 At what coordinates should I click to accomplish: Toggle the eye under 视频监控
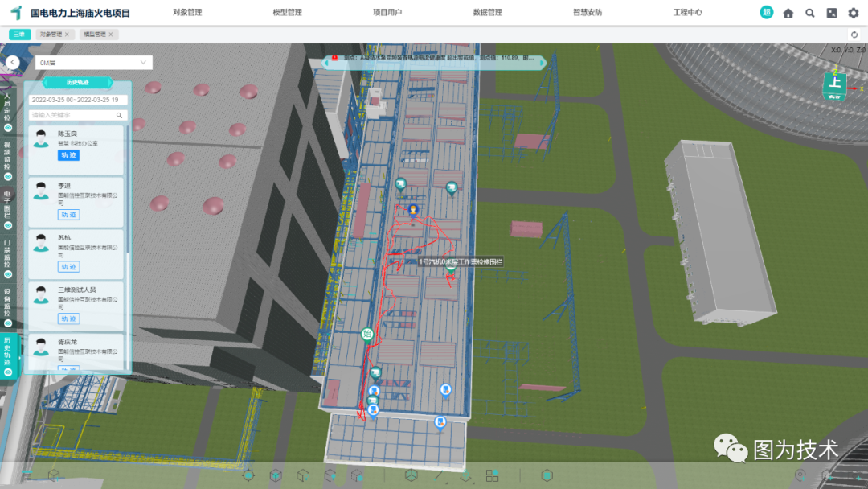coord(8,176)
